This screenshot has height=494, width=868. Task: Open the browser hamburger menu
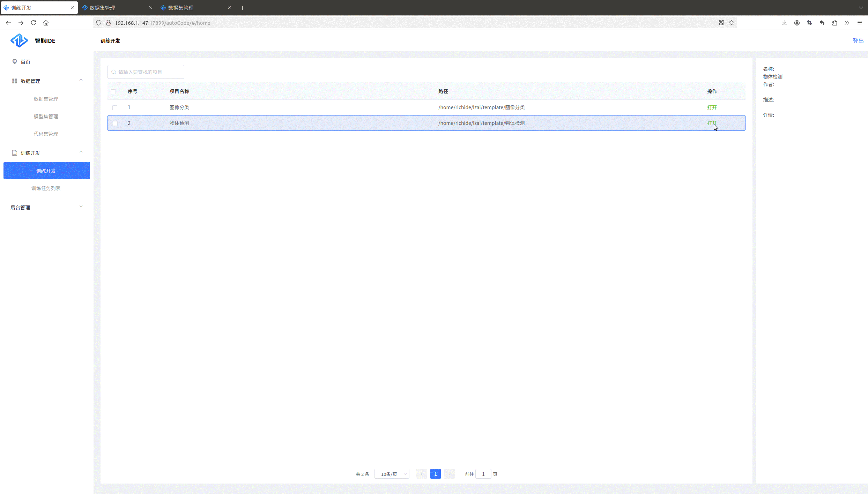point(860,23)
